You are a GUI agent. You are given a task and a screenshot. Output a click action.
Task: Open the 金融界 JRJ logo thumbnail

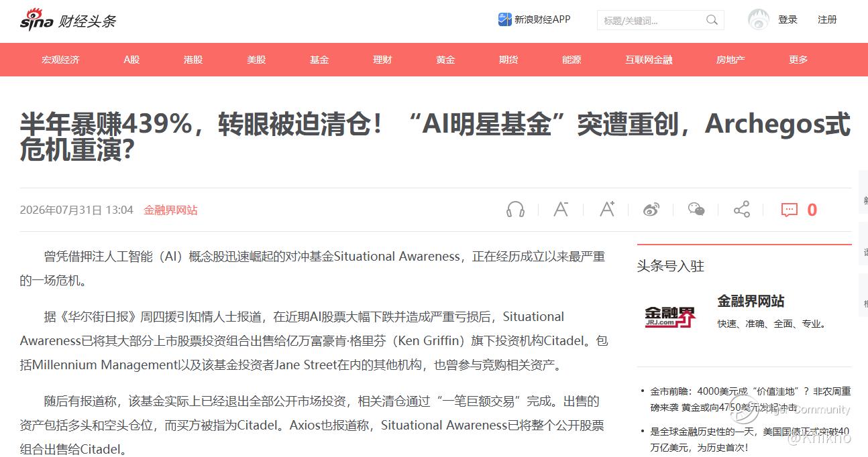670,316
